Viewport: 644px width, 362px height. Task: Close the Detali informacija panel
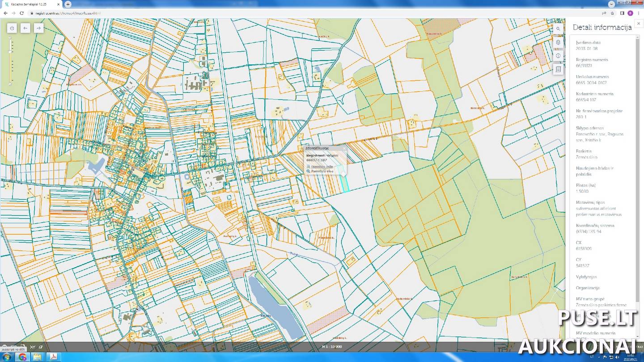pyautogui.click(x=639, y=24)
